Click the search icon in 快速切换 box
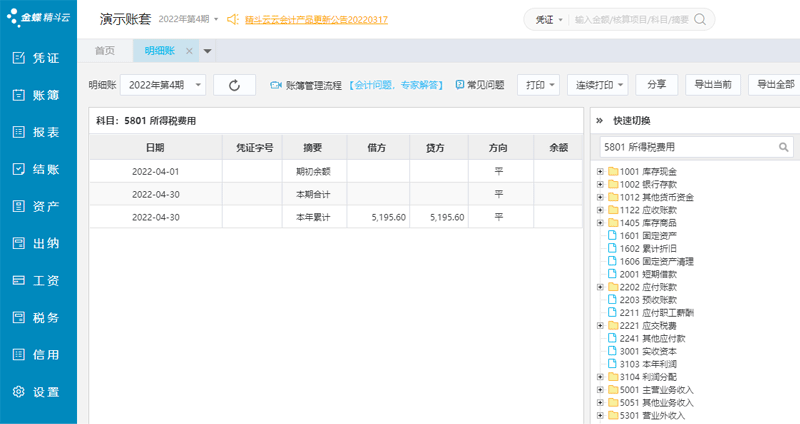 click(x=784, y=147)
